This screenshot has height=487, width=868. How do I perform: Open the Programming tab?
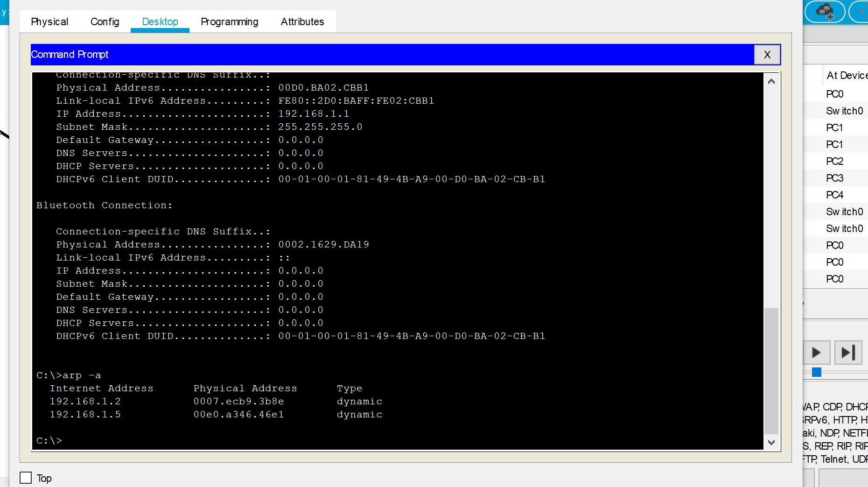tap(229, 22)
